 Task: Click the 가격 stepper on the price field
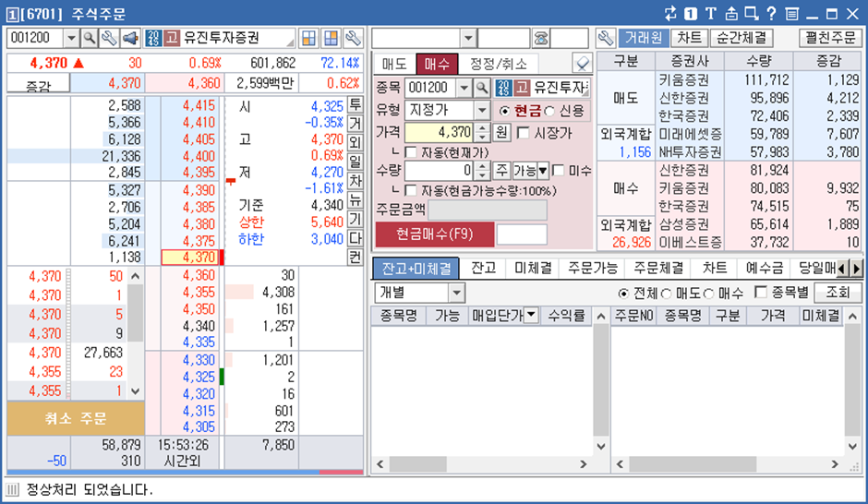[x=480, y=133]
